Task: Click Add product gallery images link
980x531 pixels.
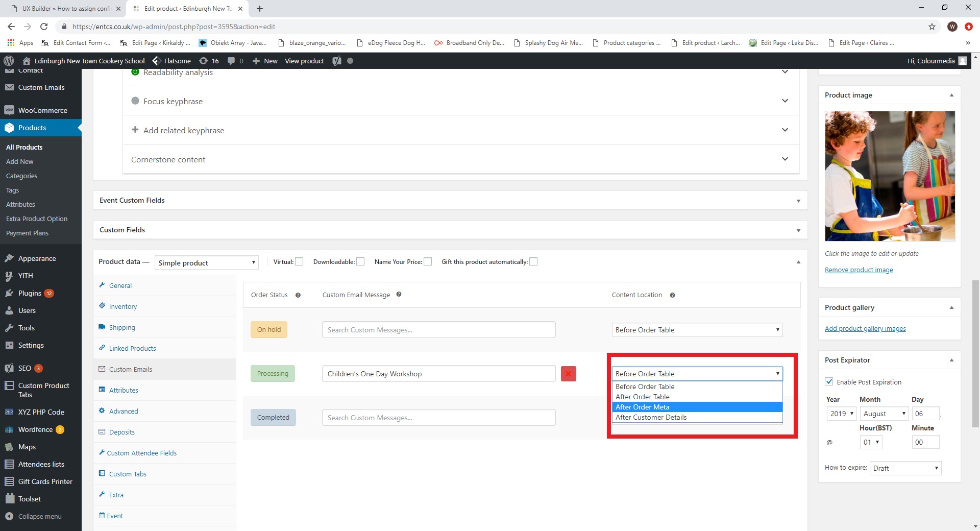Action: pyautogui.click(x=865, y=329)
